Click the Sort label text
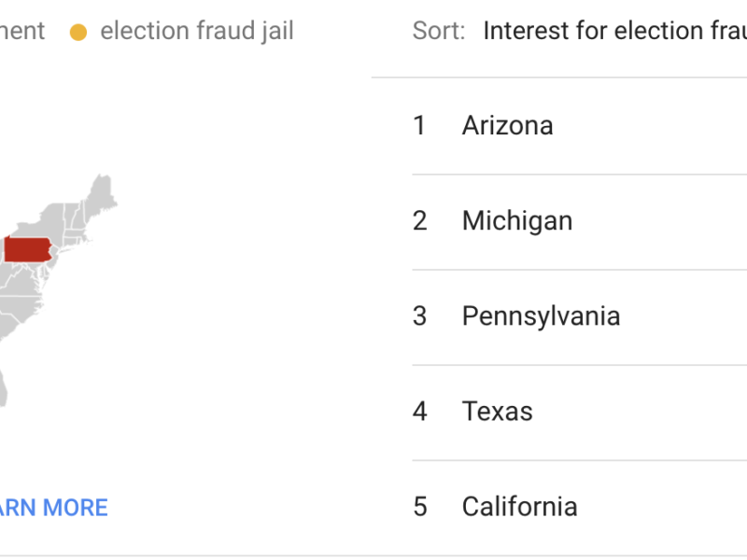 click(439, 31)
